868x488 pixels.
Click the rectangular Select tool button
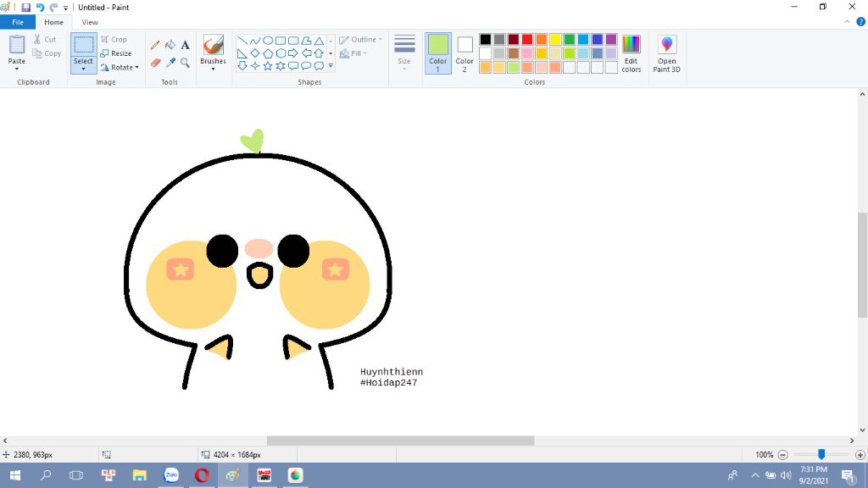pyautogui.click(x=84, y=46)
